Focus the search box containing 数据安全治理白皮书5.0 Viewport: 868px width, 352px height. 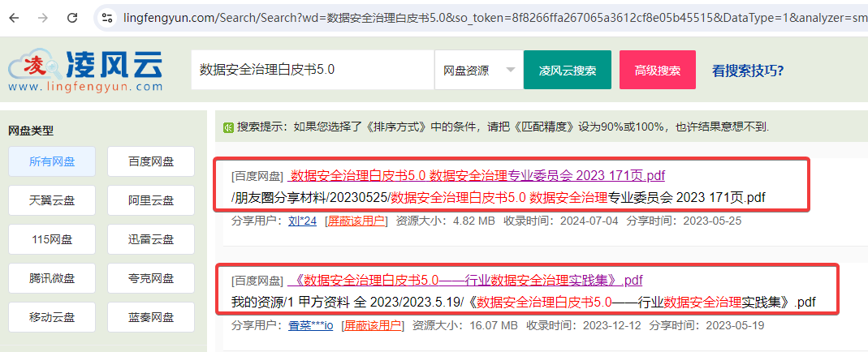coord(313,70)
